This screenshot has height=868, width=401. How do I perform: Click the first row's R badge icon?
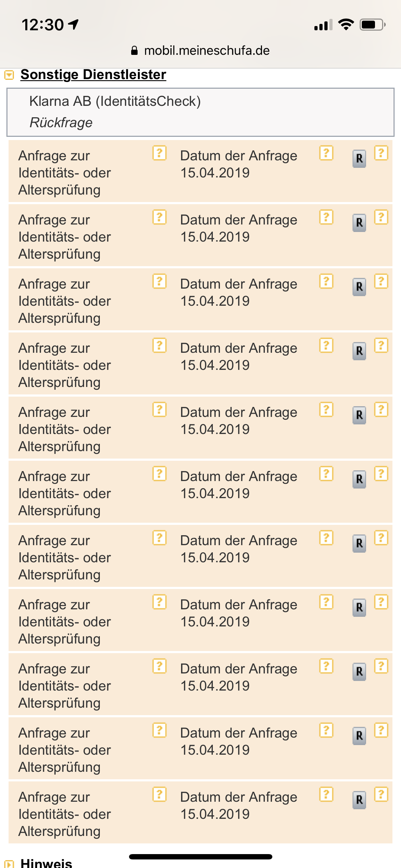(x=359, y=159)
